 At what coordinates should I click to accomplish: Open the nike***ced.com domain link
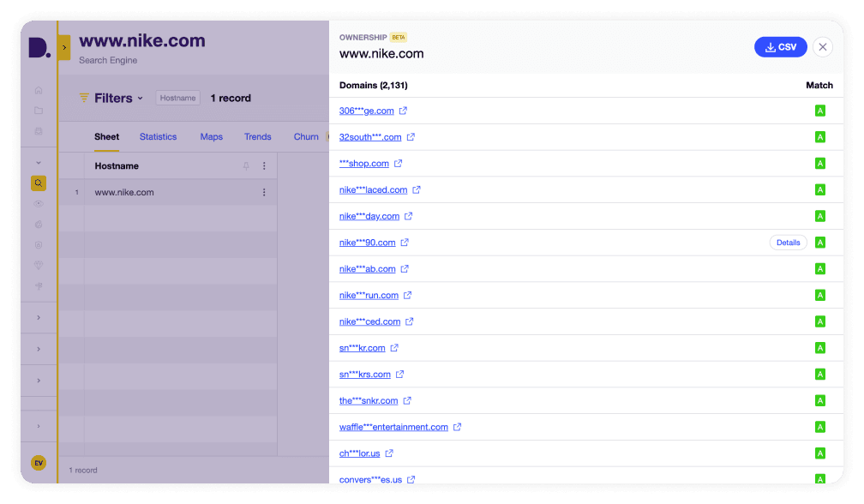click(x=369, y=321)
